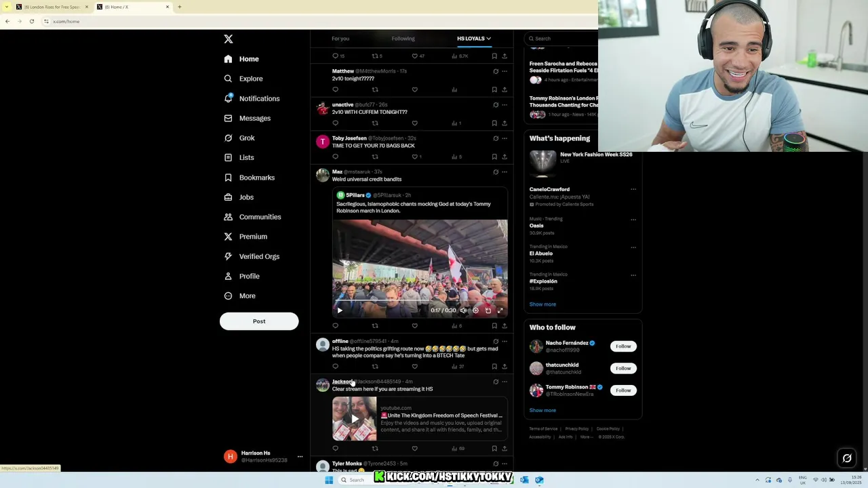This screenshot has height=488, width=868.
Task: Open more options on Toby Josefsen's post
Action: (x=505, y=138)
